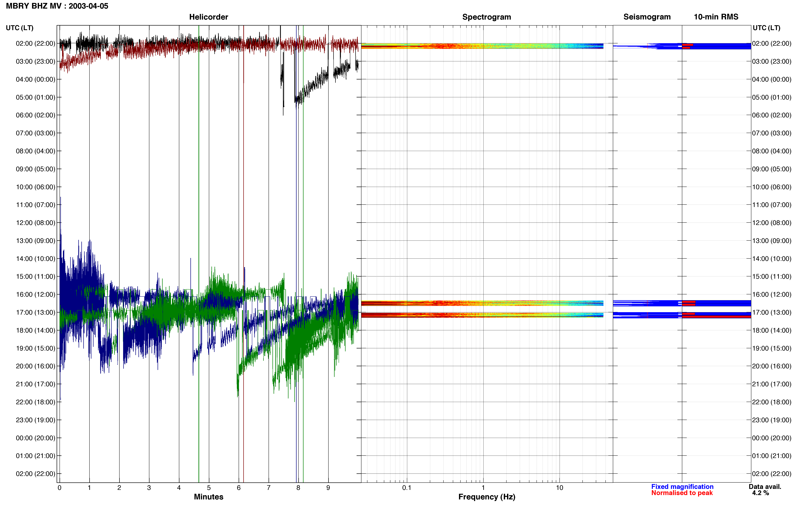Click the 0.1 tick on frequency axis
Screen dimensions: 812x508
(407, 487)
